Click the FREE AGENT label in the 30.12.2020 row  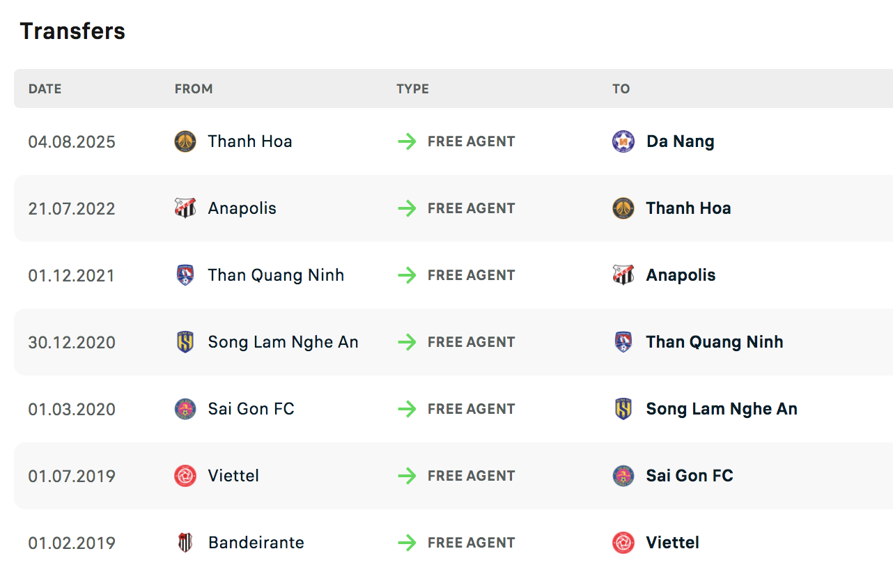click(472, 342)
